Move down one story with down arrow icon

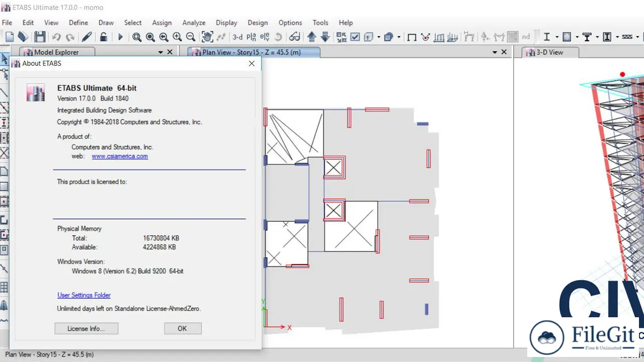pyautogui.click(x=325, y=37)
